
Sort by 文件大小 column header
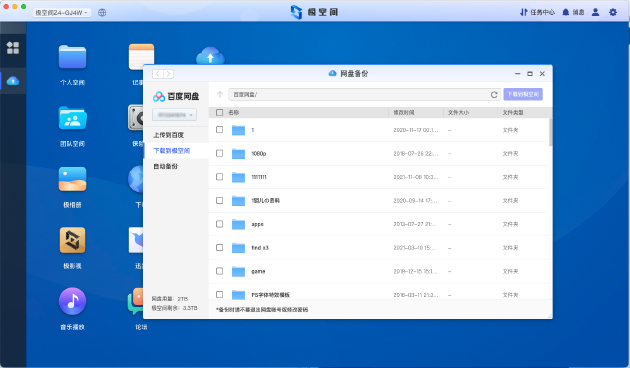(x=458, y=112)
